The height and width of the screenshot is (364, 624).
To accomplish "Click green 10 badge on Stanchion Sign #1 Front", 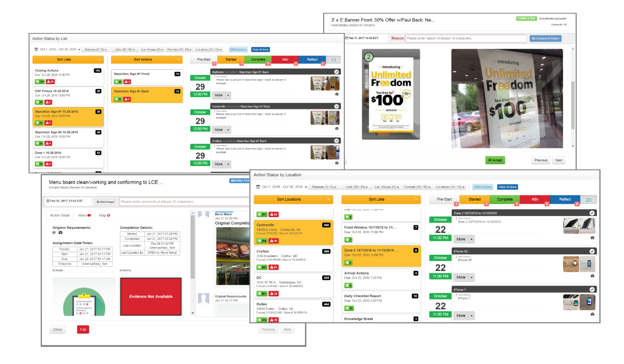I will point(118,82).
